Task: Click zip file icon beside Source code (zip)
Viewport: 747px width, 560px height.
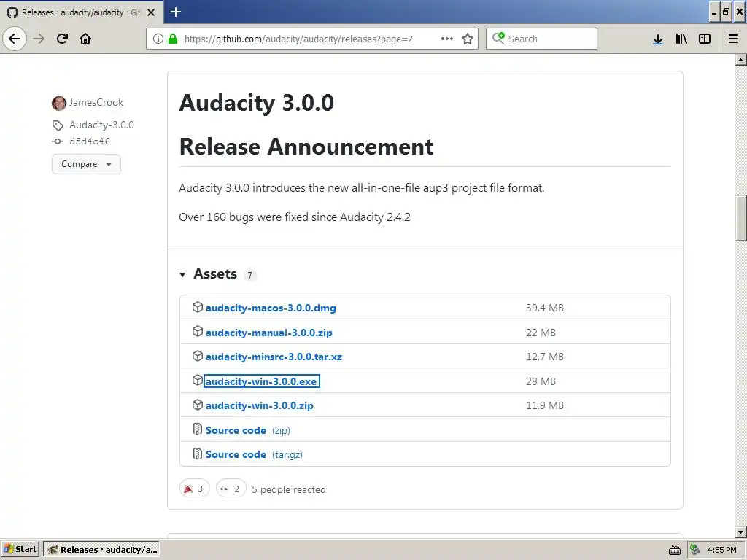Action: pyautogui.click(x=197, y=429)
